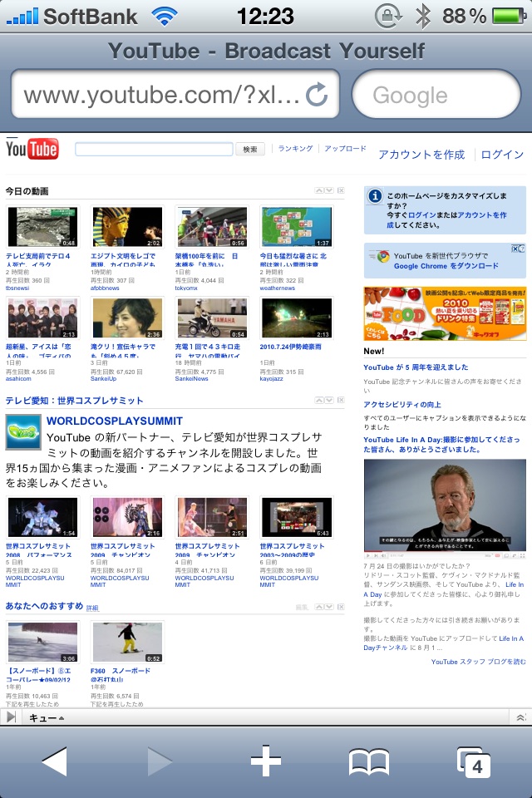Click the YouTube search text box
Viewport: 532px width, 798px height.
tap(154, 149)
